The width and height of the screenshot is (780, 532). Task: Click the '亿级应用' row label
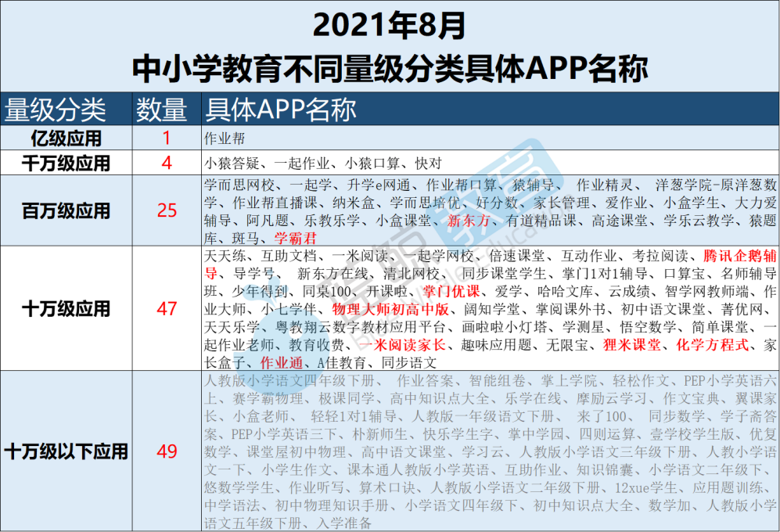click(66, 138)
